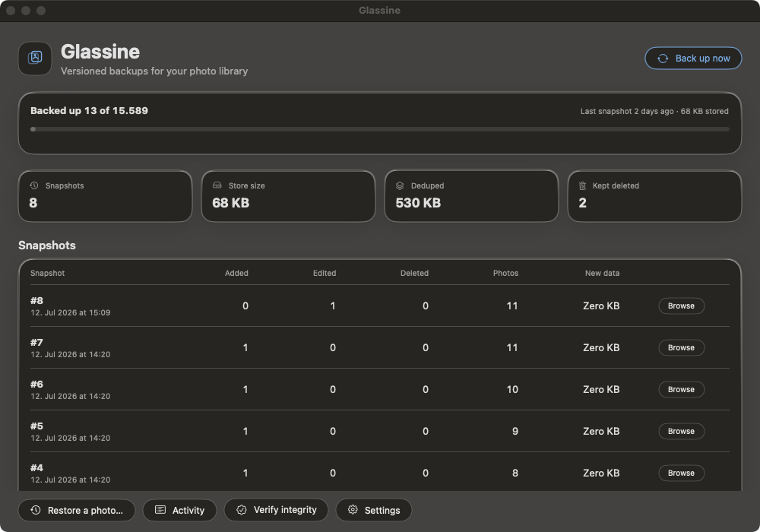This screenshot has width=760, height=532.
Task: Click 'Zero KB' in snapshot #7 row
Action: pos(601,347)
